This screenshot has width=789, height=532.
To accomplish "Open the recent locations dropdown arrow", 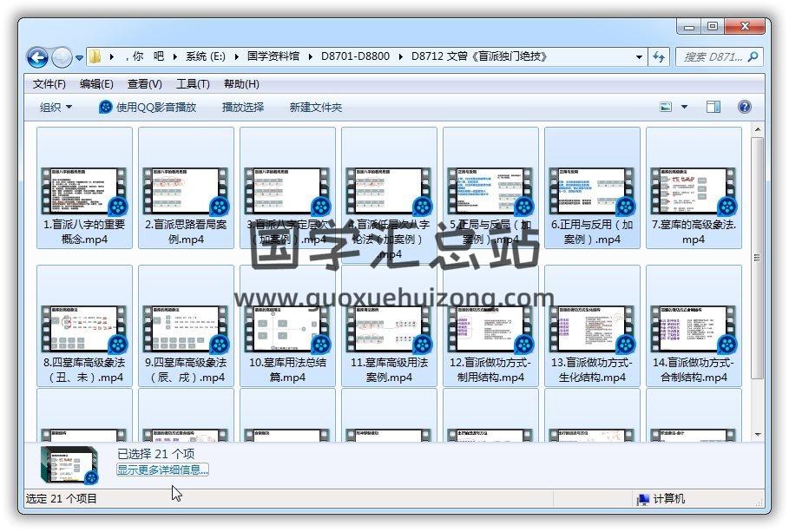I will [x=80, y=58].
